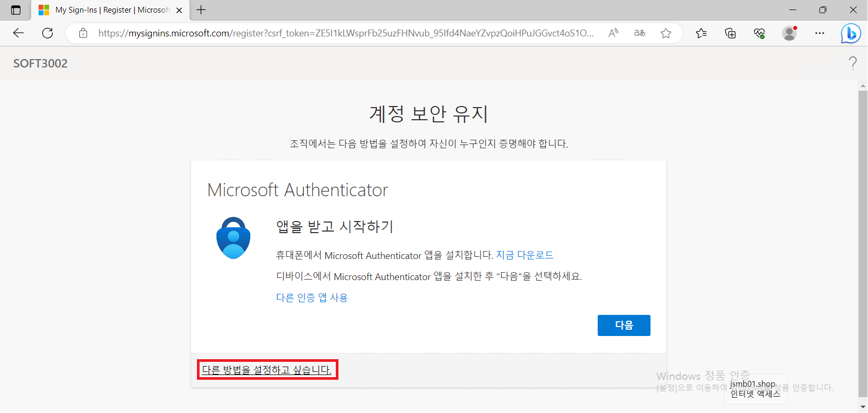Open Read aloud in address bar
This screenshot has height=413, width=868.
pyautogui.click(x=614, y=33)
